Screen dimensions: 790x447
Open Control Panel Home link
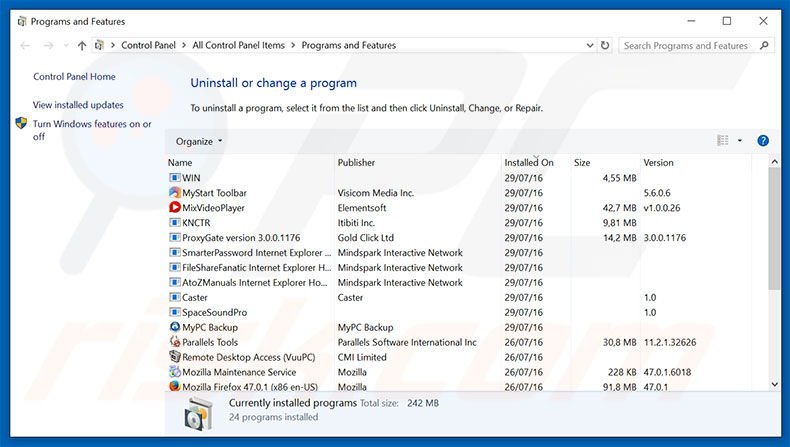click(74, 77)
